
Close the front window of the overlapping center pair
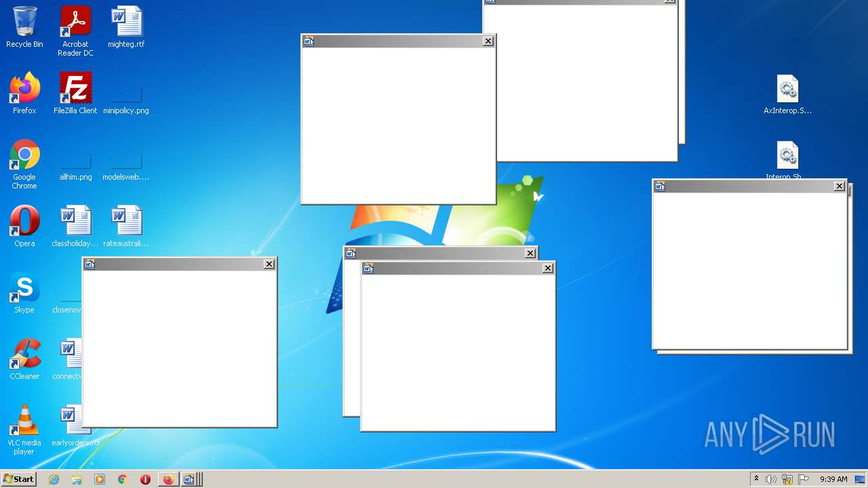(548, 268)
